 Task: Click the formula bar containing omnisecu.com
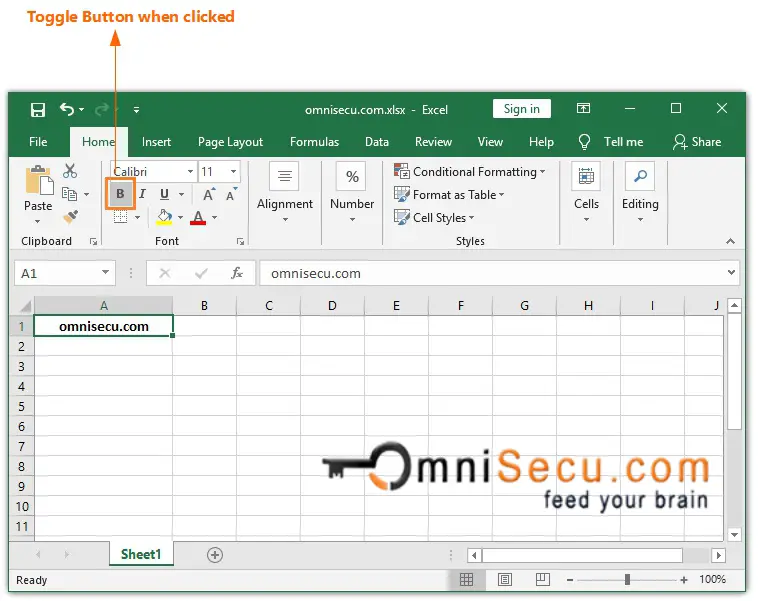tap(492, 274)
